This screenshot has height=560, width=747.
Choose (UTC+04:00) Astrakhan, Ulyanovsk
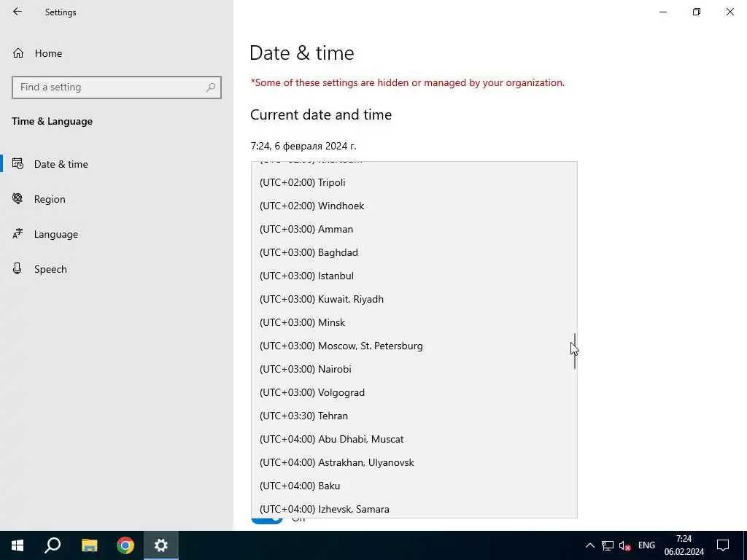pos(414,462)
